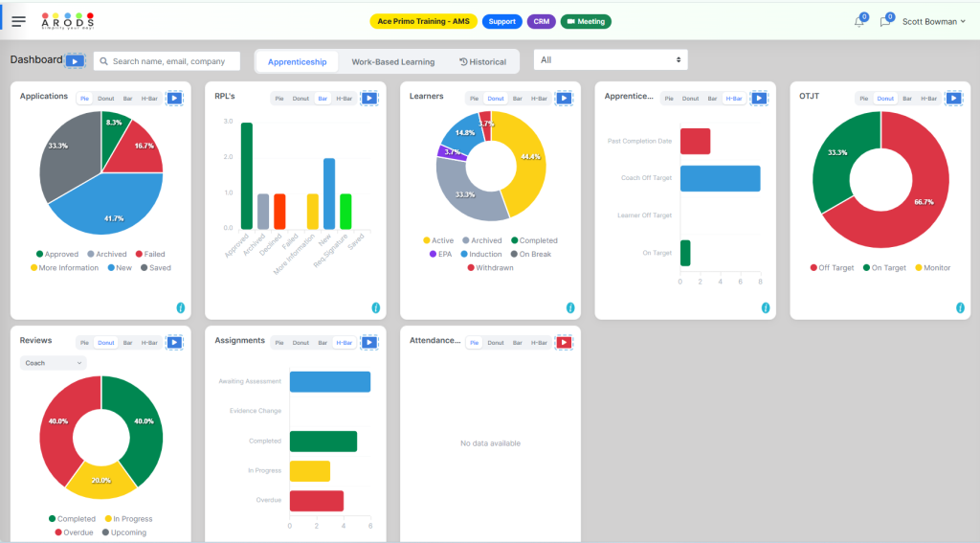Play the Apprenticeship card video

tap(759, 99)
